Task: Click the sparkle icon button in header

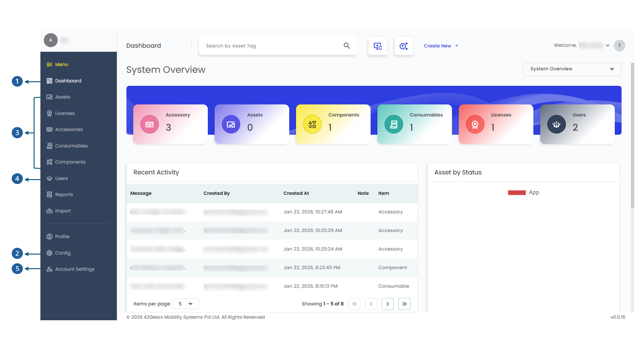Action: (x=404, y=46)
